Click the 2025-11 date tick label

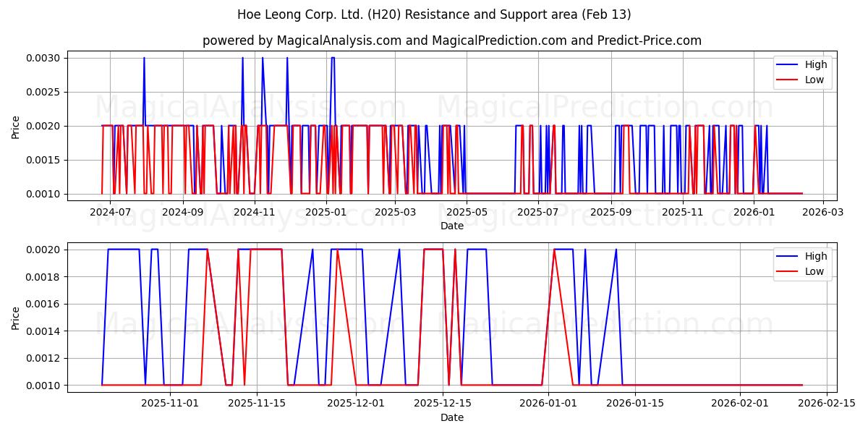point(683,212)
